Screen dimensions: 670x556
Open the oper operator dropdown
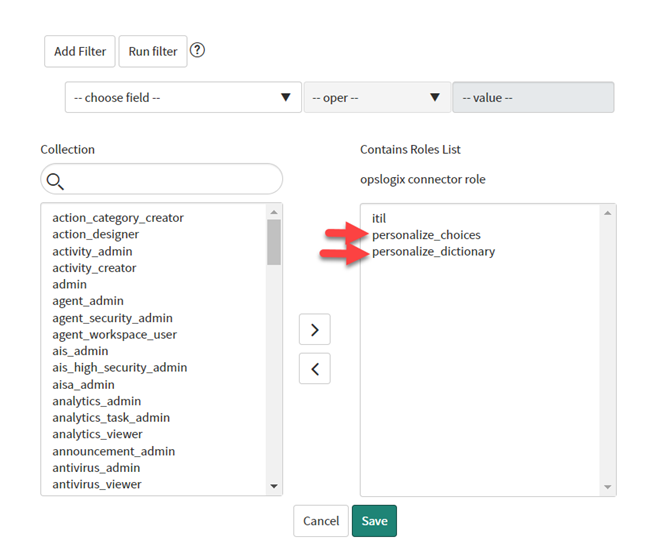tap(376, 98)
